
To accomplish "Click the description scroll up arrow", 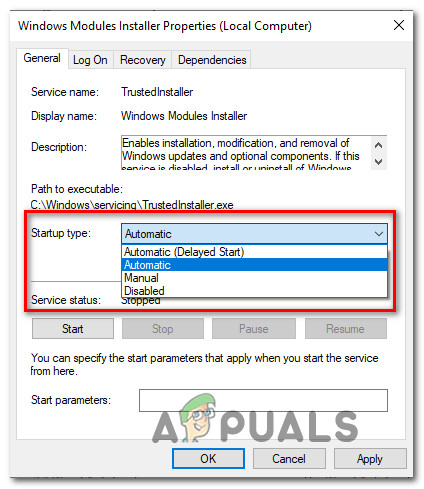I will 378,145.
